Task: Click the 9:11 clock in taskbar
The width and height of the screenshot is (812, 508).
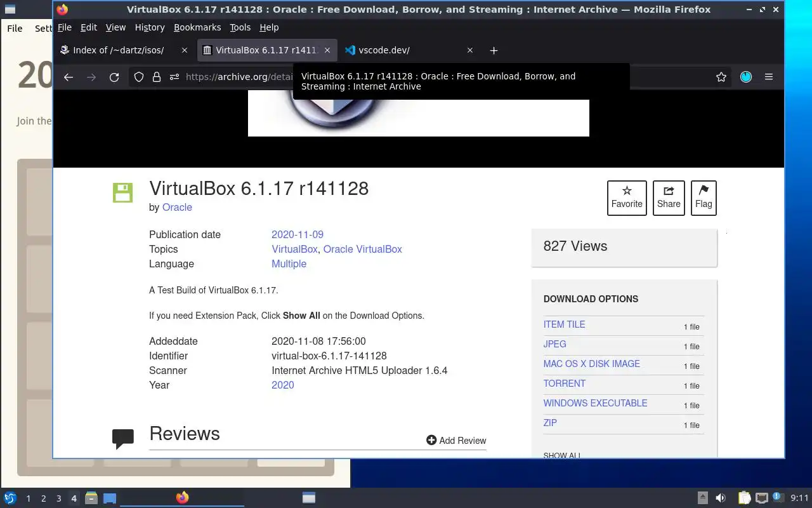Action: pyautogui.click(x=800, y=498)
